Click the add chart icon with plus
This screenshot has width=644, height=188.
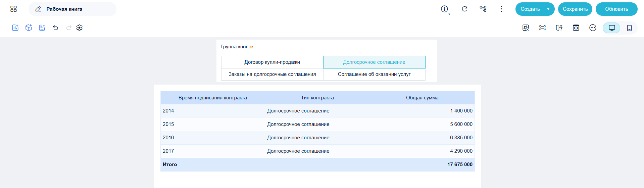(x=15, y=28)
